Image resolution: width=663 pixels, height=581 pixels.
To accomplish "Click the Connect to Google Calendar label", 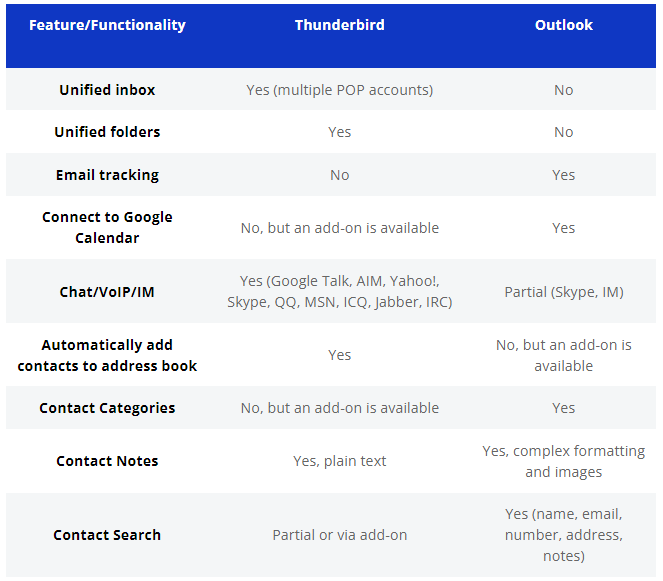I will click(107, 227).
